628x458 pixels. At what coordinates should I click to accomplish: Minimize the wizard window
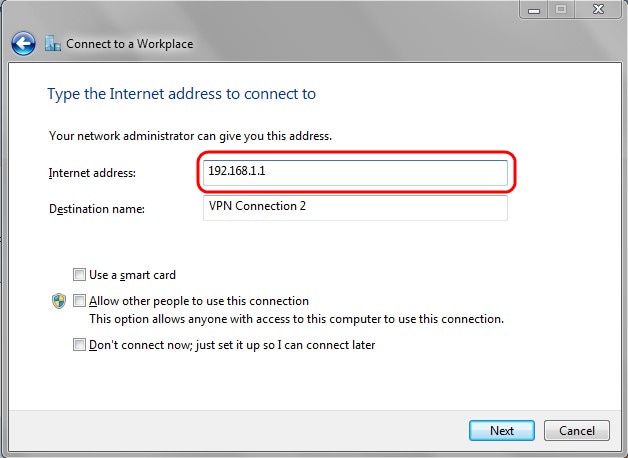532,10
